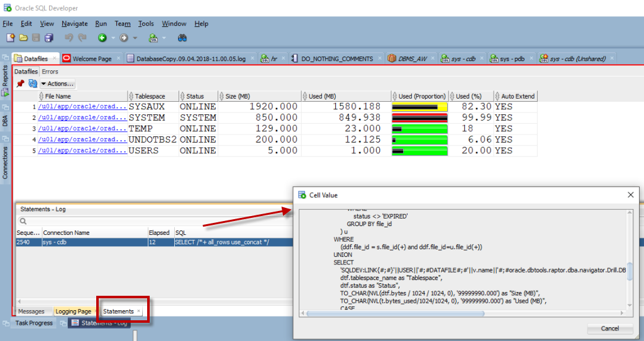Open the Navigate menu
Viewport: 644px width, 341px height.
tap(74, 24)
